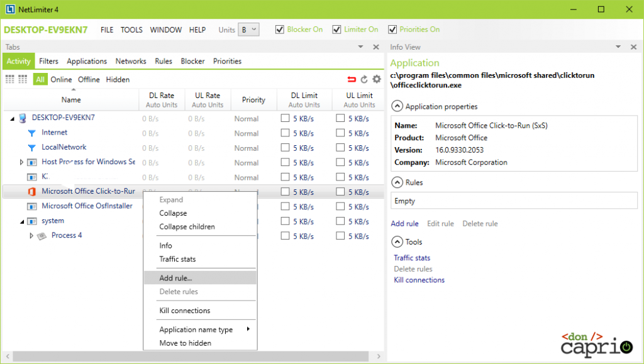Choose Add rule... in the context menu
Viewport: 644px width, 364px height.
pos(200,278)
